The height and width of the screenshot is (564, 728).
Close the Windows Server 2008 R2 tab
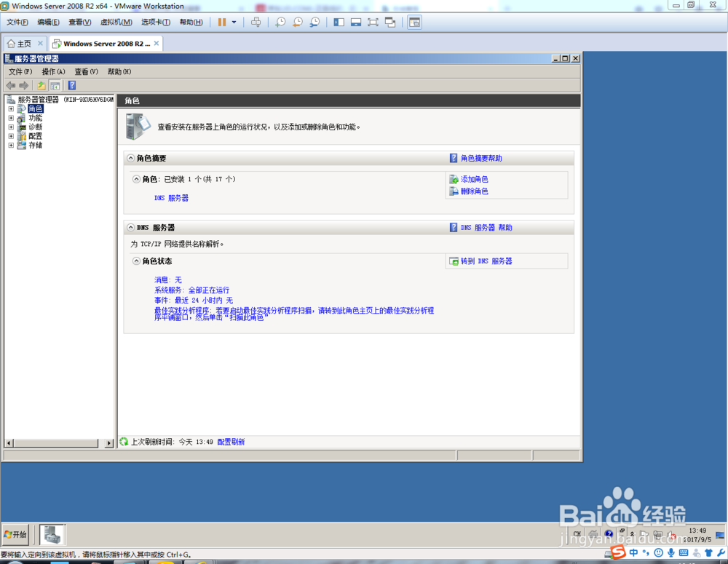click(157, 43)
